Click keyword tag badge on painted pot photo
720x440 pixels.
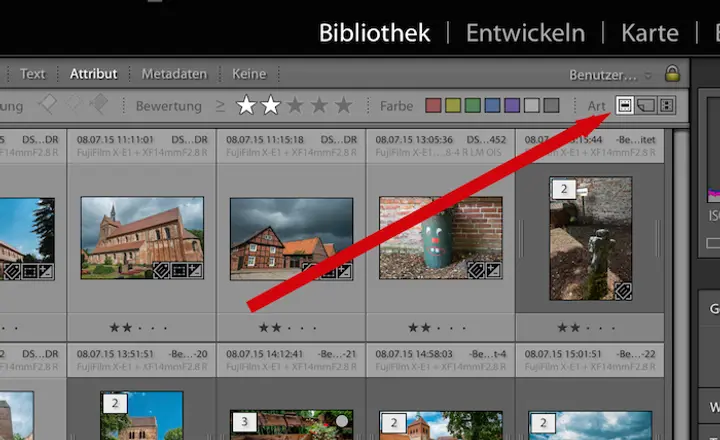click(x=476, y=271)
